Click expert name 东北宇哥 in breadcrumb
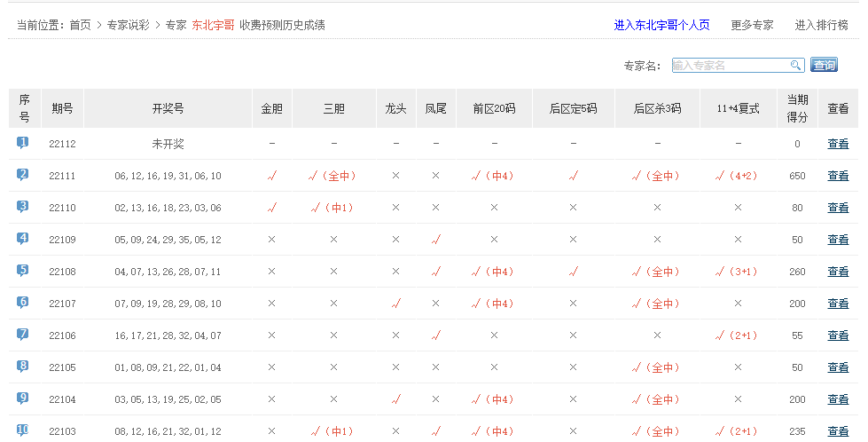868x442 pixels. [x=213, y=25]
